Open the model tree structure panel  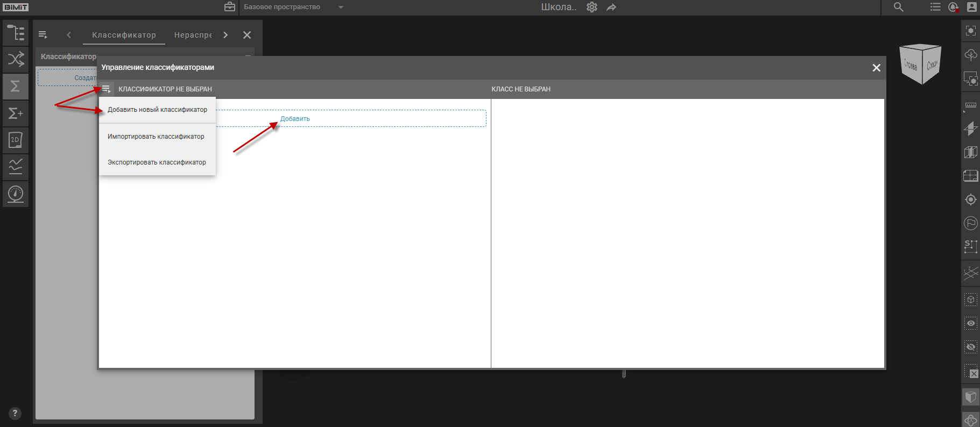pyautogui.click(x=16, y=33)
